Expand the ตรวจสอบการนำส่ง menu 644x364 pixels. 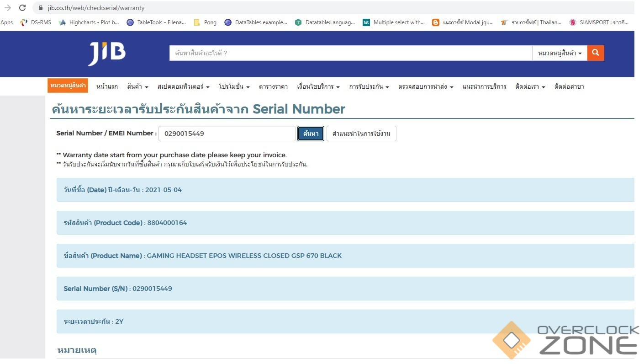(426, 86)
